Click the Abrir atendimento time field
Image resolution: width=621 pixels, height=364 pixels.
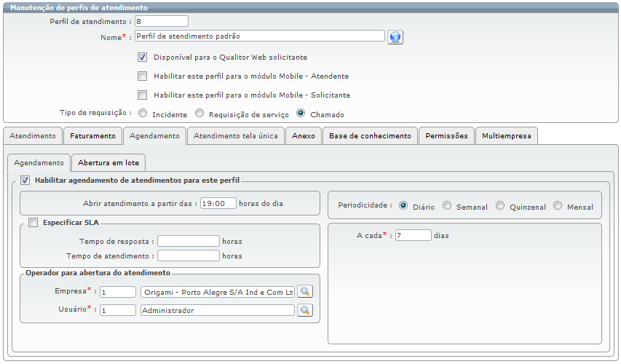(218, 204)
